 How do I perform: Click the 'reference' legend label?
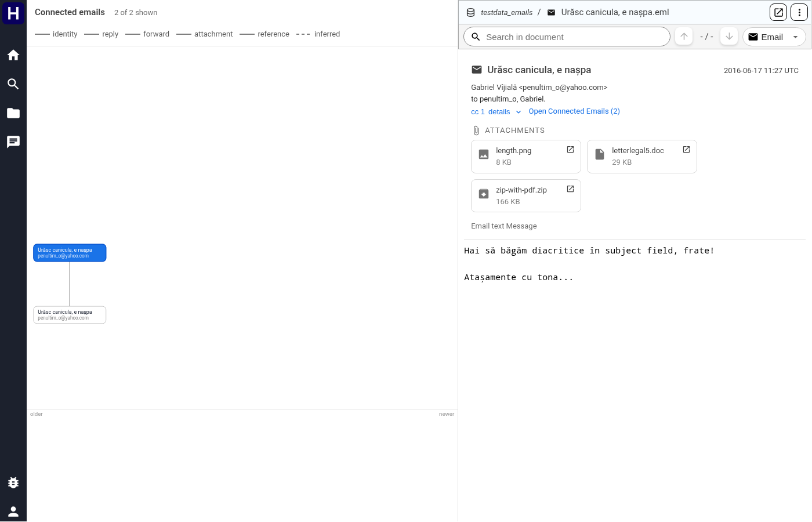(273, 34)
